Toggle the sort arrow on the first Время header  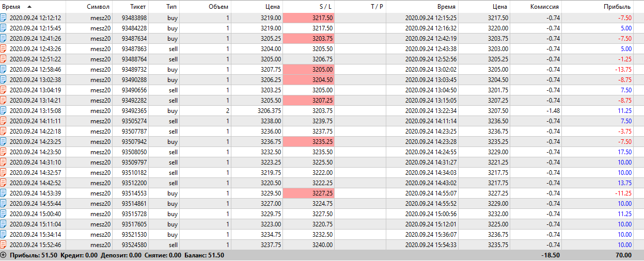(x=28, y=7)
